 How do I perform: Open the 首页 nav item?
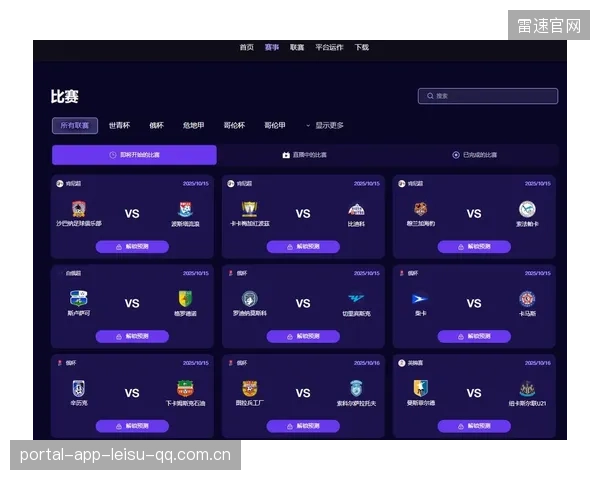[x=246, y=47]
